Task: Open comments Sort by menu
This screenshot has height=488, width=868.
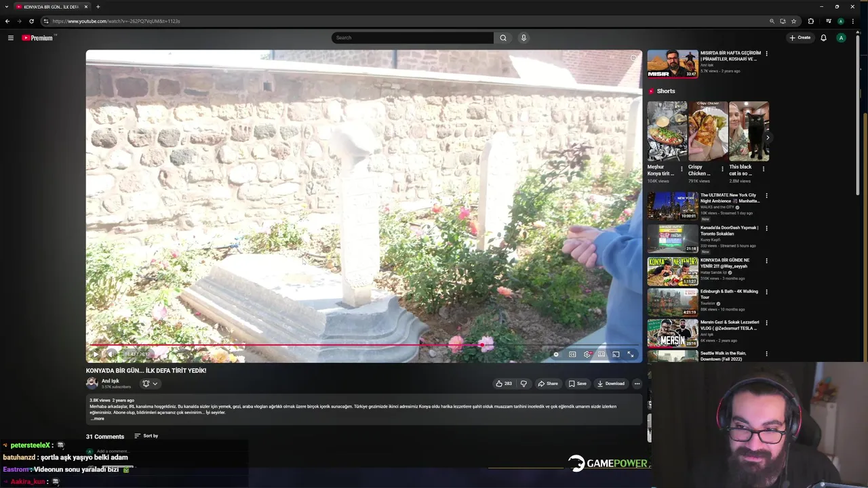Action: click(x=146, y=436)
